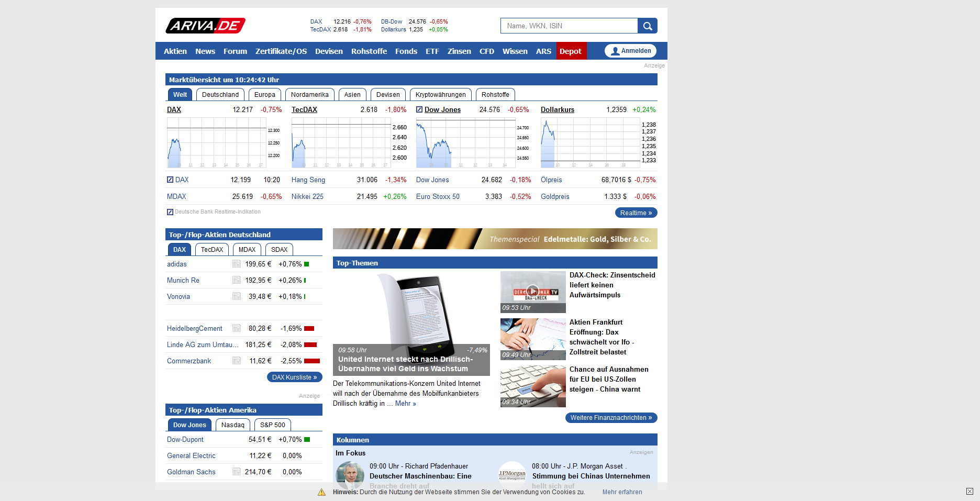Open the Goldpreis link

555,196
